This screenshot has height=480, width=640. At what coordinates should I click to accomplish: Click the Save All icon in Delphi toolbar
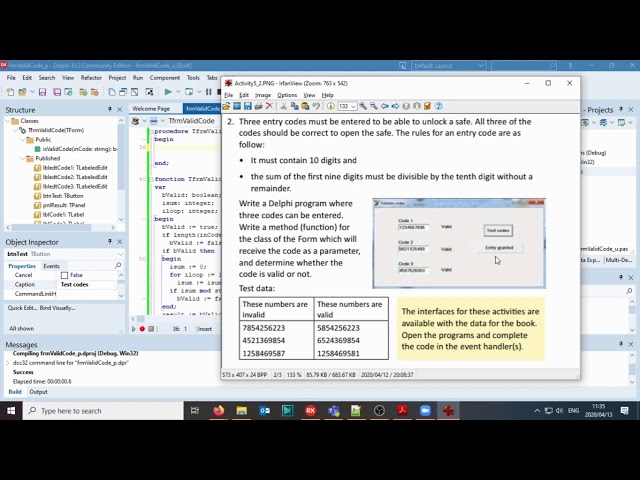(x=57, y=92)
